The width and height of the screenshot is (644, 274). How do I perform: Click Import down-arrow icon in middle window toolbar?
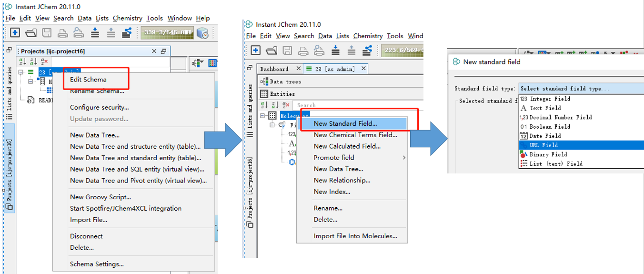tap(335, 50)
